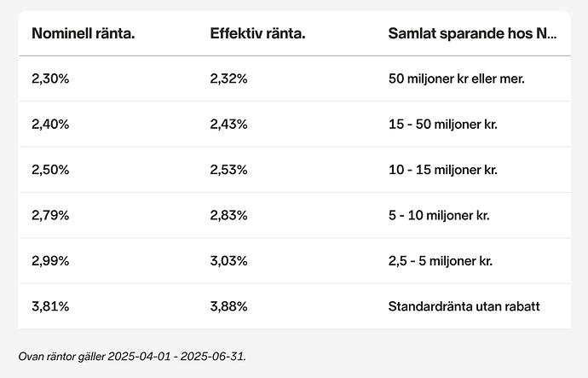
Task: Select the 2,40% nominal rate cell
Action: [x=50, y=124]
